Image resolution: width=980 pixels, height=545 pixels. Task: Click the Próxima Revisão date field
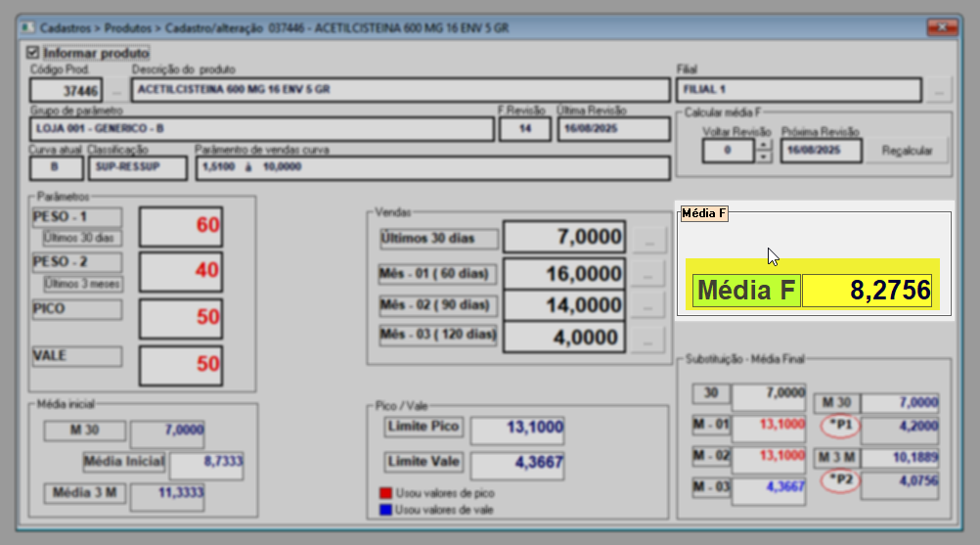click(x=822, y=151)
